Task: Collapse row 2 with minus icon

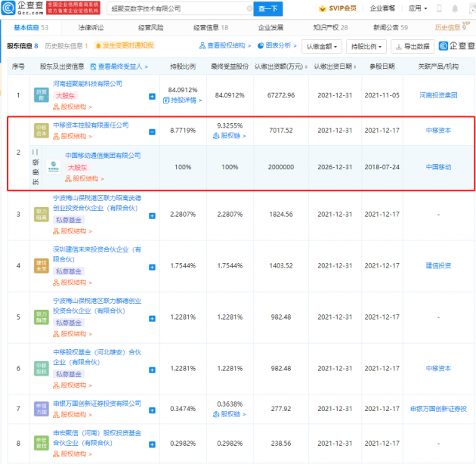Action: 152,132
